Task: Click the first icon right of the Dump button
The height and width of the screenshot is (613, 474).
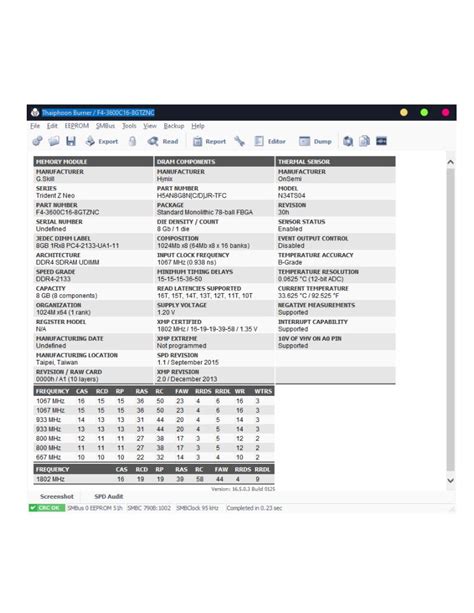Action: (348, 141)
